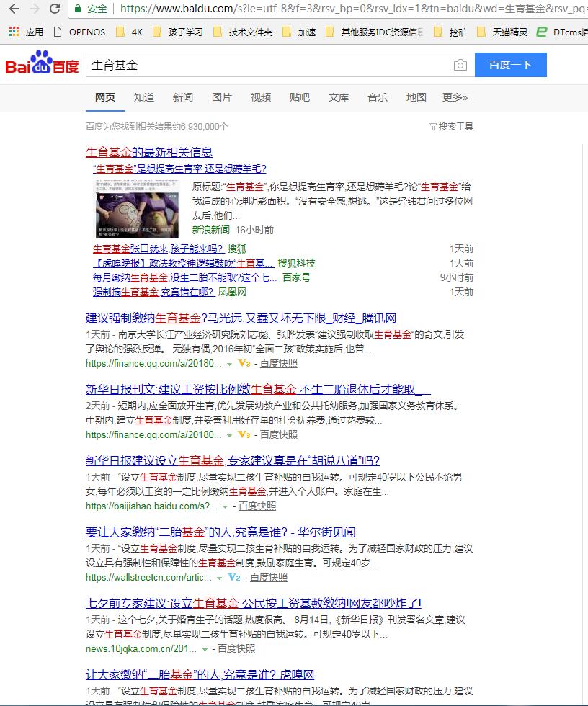
Task: Open 建议强制缴纳生育基金?马光远 result
Action: [x=241, y=318]
